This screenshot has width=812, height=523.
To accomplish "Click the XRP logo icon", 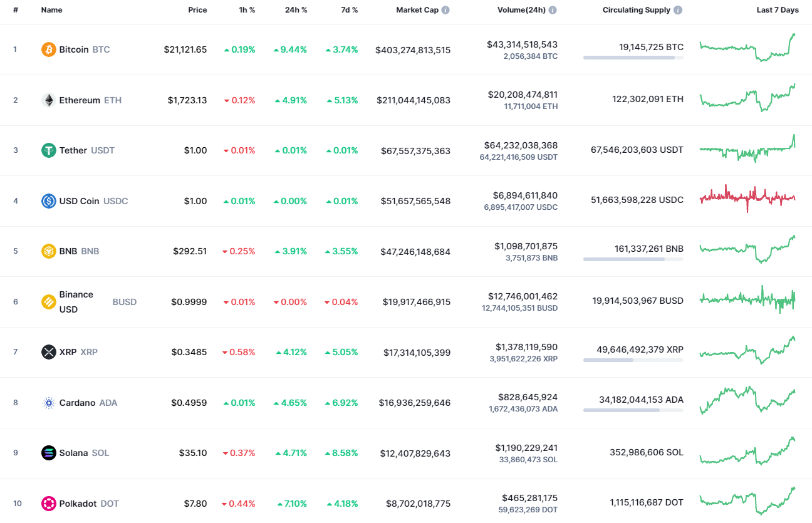I will click(x=48, y=352).
